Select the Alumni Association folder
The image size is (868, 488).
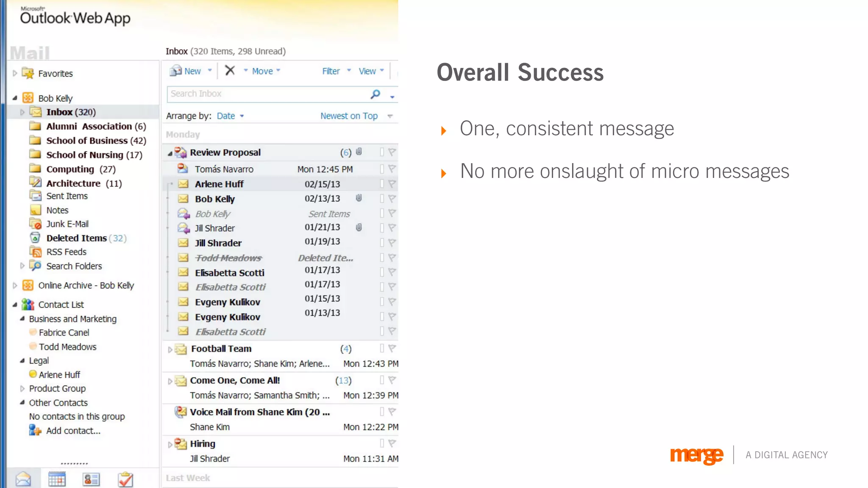coord(96,126)
